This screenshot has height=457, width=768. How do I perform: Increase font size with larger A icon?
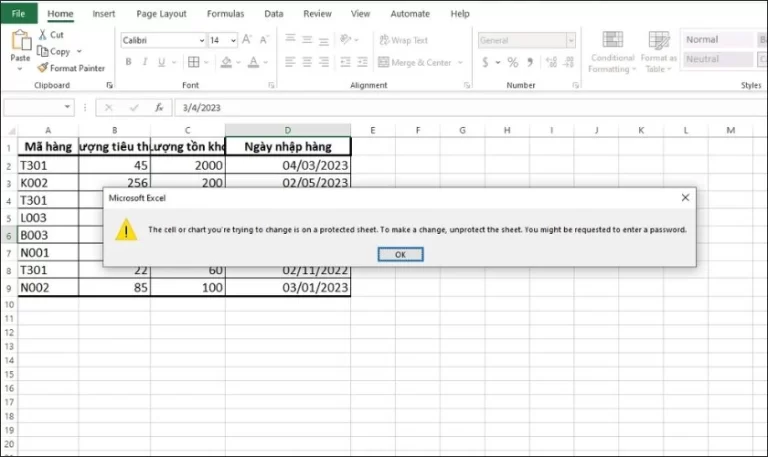(247, 40)
